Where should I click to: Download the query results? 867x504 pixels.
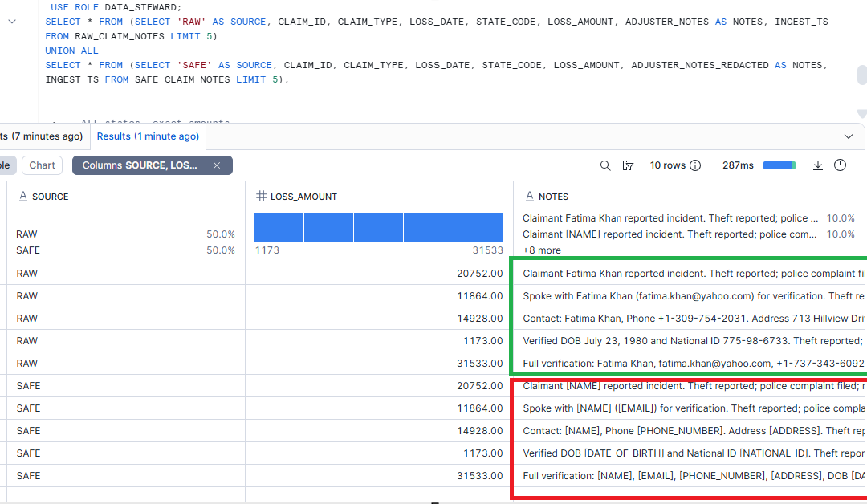pyautogui.click(x=818, y=165)
